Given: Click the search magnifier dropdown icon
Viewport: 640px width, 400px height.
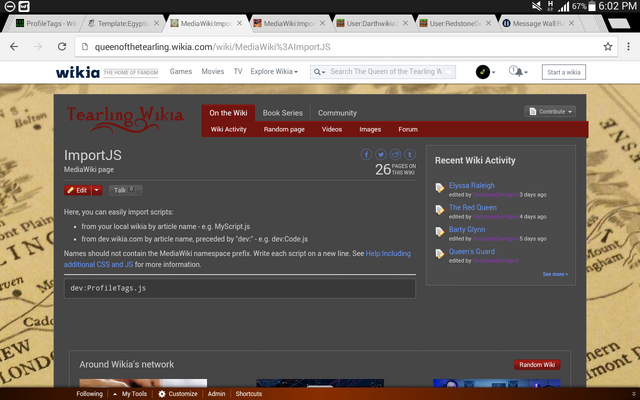Looking at the screenshot, I should click(319, 72).
